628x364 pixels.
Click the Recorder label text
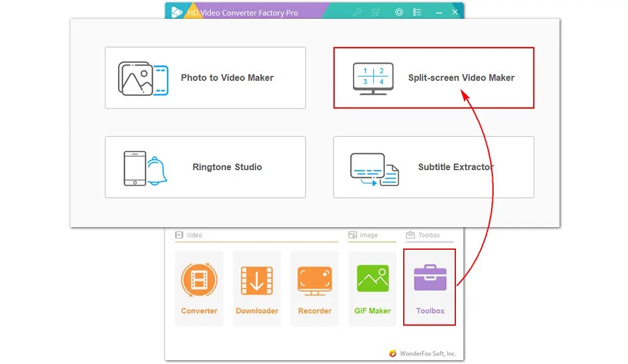tap(315, 311)
